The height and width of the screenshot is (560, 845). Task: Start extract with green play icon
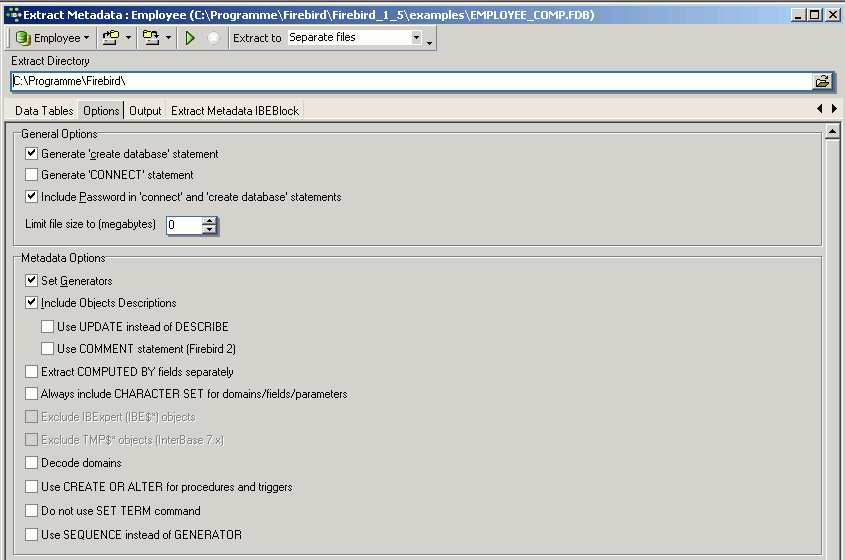pos(190,38)
